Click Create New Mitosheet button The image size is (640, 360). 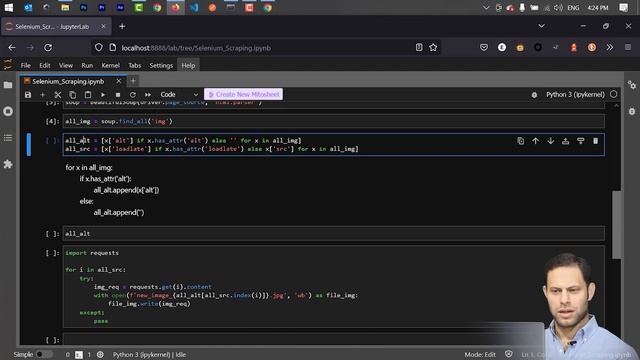[x=243, y=94]
